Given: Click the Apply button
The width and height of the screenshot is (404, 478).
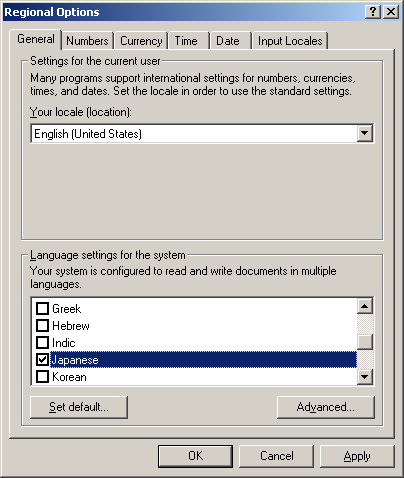Looking at the screenshot, I should click(x=357, y=456).
